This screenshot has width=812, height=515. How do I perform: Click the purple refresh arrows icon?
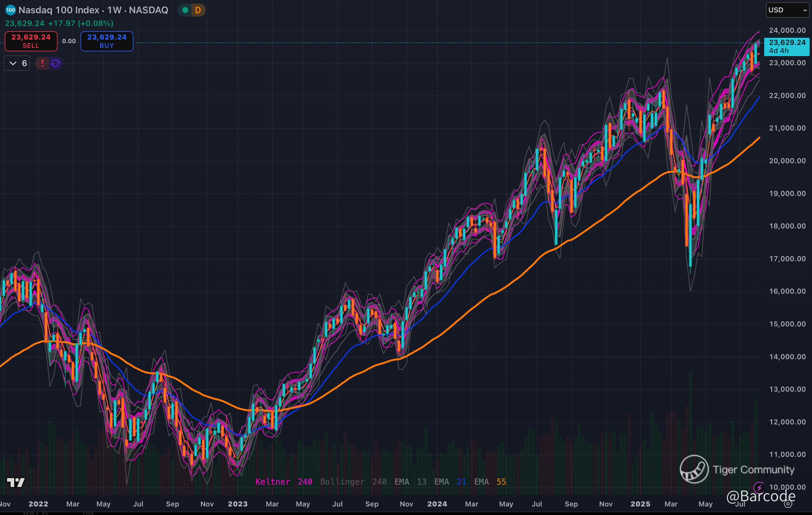click(56, 63)
